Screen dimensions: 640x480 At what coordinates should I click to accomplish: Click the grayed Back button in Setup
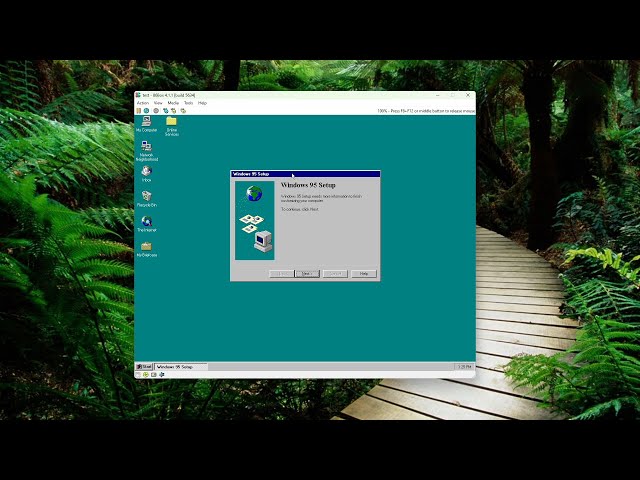[281, 273]
